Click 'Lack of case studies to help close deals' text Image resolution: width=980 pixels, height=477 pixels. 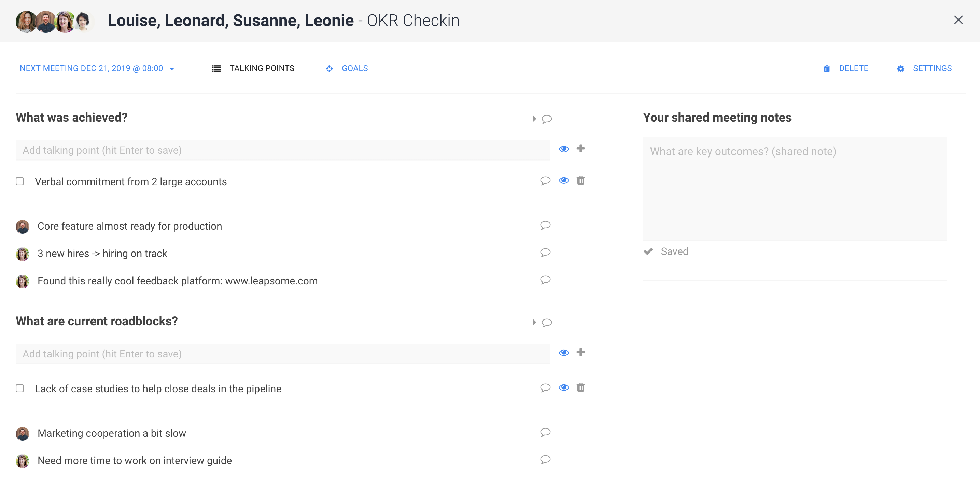[x=158, y=389]
